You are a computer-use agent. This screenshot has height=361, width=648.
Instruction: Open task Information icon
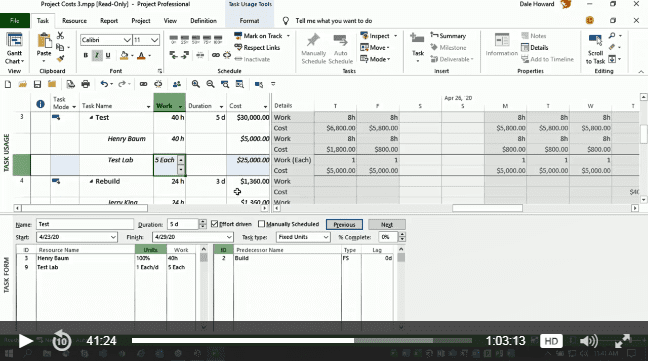click(502, 45)
